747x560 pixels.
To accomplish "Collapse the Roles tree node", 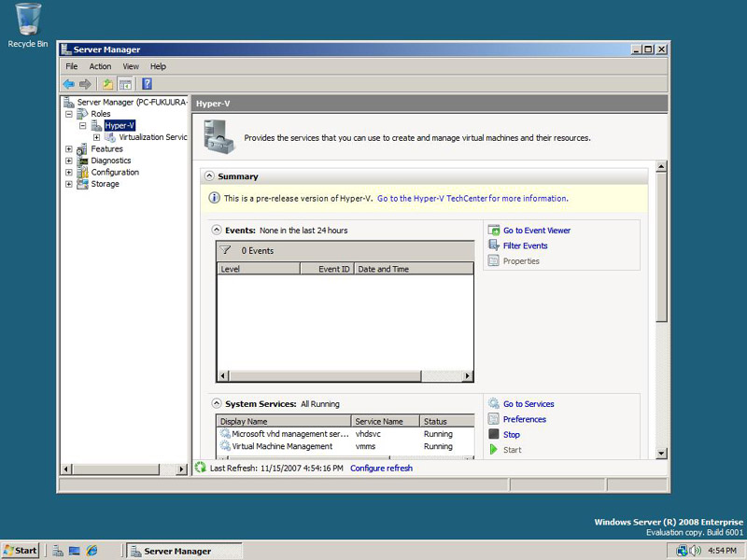I will (x=69, y=114).
